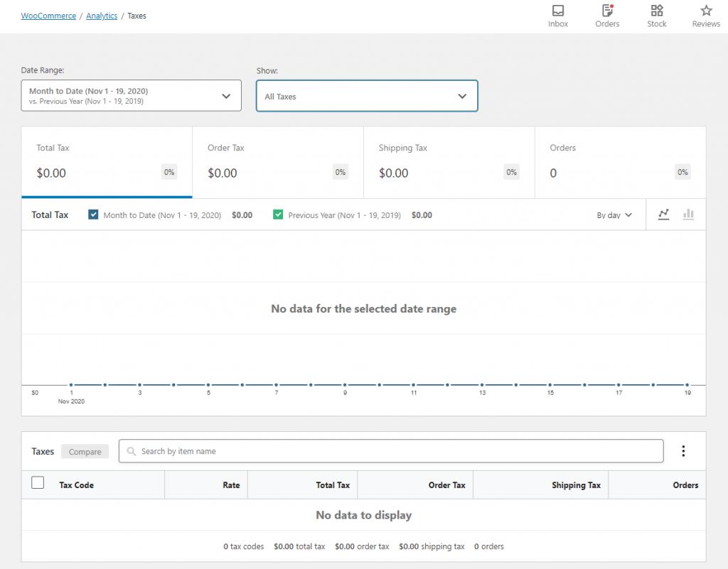
Task: Click the search magnifier icon
Action: (x=132, y=451)
